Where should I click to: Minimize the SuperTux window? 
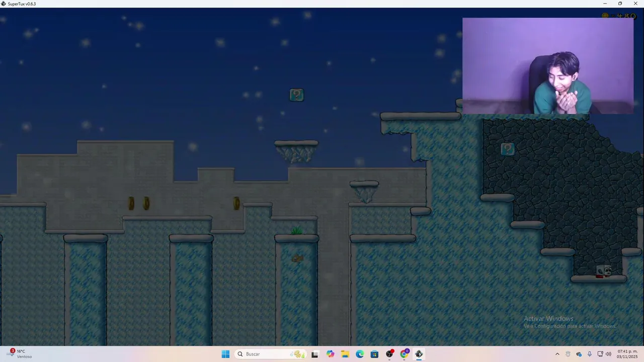tap(605, 4)
